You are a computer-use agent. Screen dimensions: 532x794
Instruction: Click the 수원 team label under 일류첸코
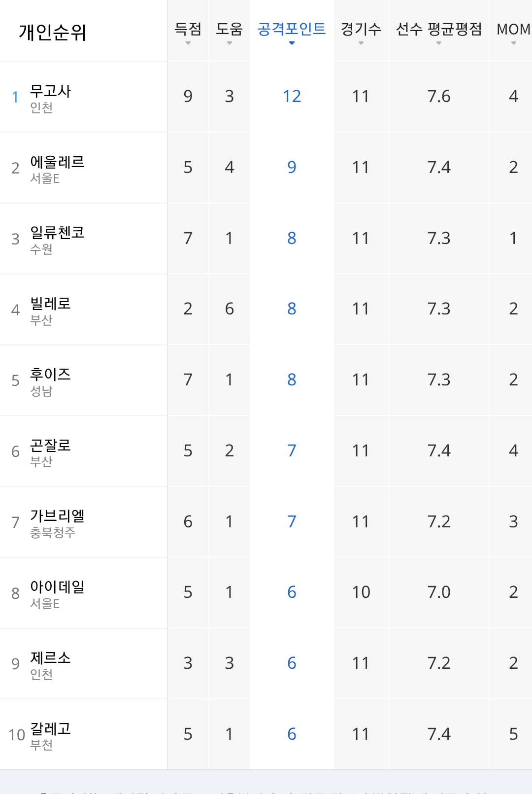point(41,249)
